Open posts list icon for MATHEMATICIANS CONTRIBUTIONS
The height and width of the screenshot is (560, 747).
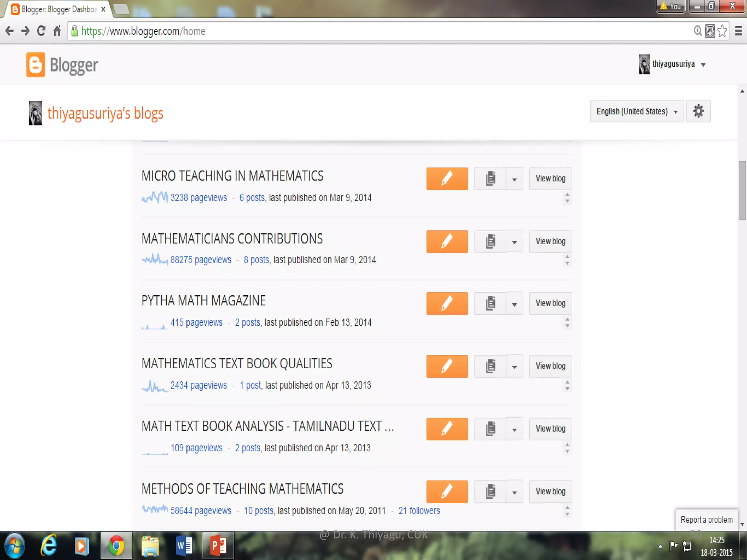pyautogui.click(x=490, y=241)
